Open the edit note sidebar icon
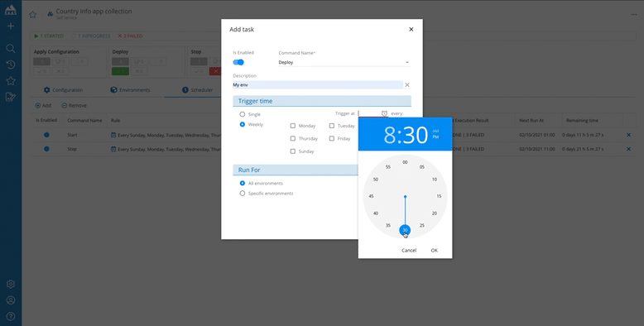This screenshot has width=644, height=326. coord(11,97)
